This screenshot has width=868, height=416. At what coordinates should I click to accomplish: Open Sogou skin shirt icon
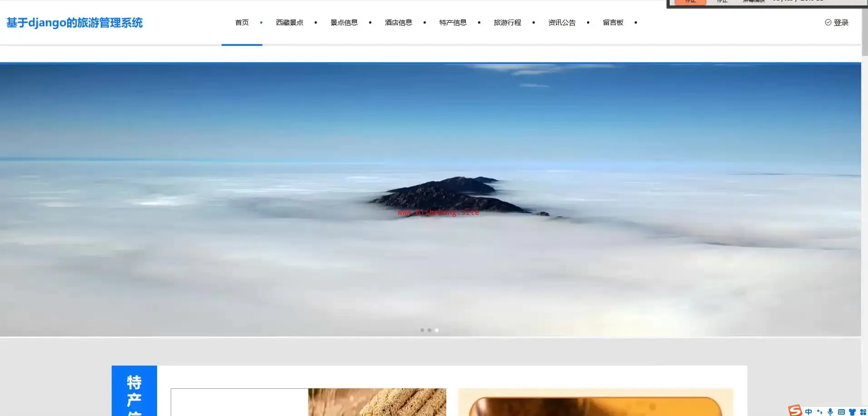click(x=852, y=412)
